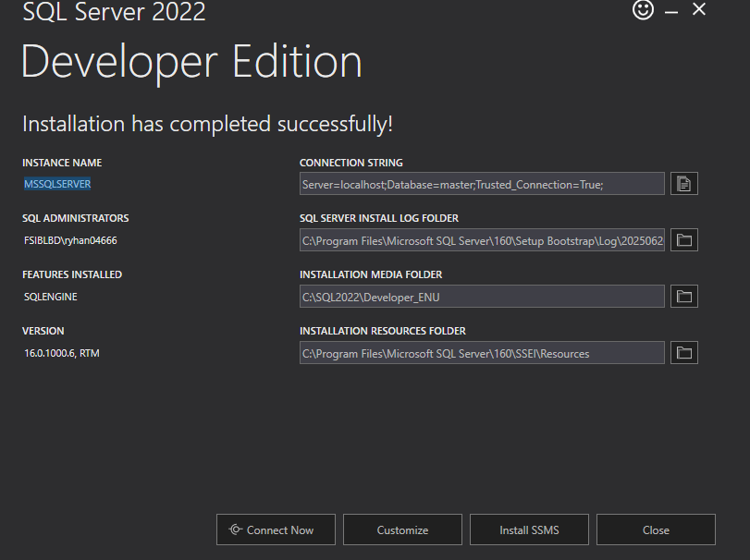Click the Customize button
750x560 pixels.
[402, 530]
